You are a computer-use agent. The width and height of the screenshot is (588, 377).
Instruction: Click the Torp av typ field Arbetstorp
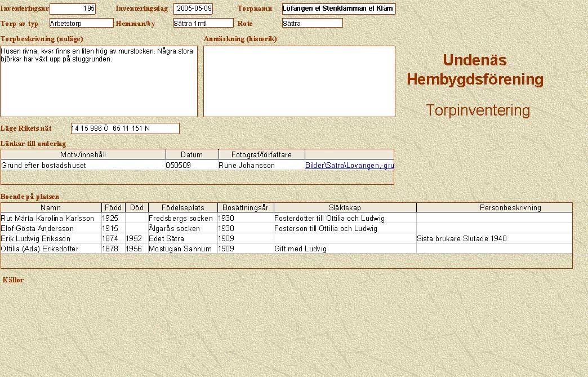81,23
